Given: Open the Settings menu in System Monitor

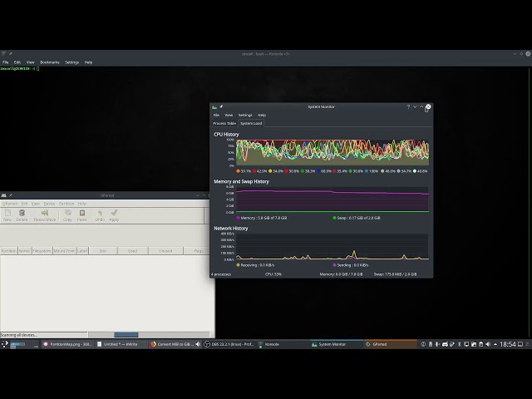Looking at the screenshot, I should point(245,115).
